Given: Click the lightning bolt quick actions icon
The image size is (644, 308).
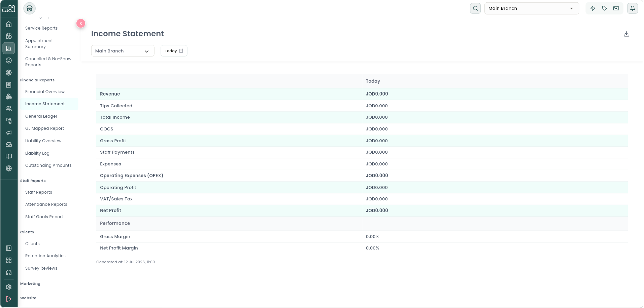Looking at the screenshot, I should (x=593, y=8).
